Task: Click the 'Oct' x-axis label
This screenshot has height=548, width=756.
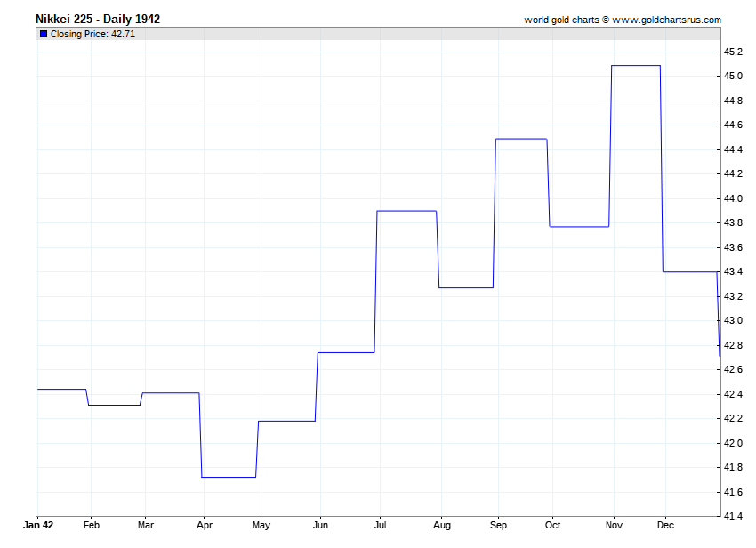Action: [552, 525]
